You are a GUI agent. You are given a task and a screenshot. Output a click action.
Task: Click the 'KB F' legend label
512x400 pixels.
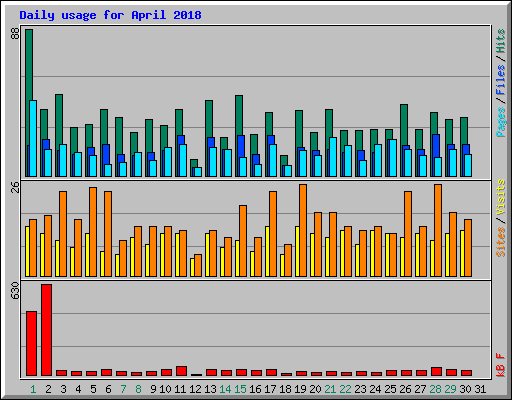pyautogui.click(x=501, y=365)
